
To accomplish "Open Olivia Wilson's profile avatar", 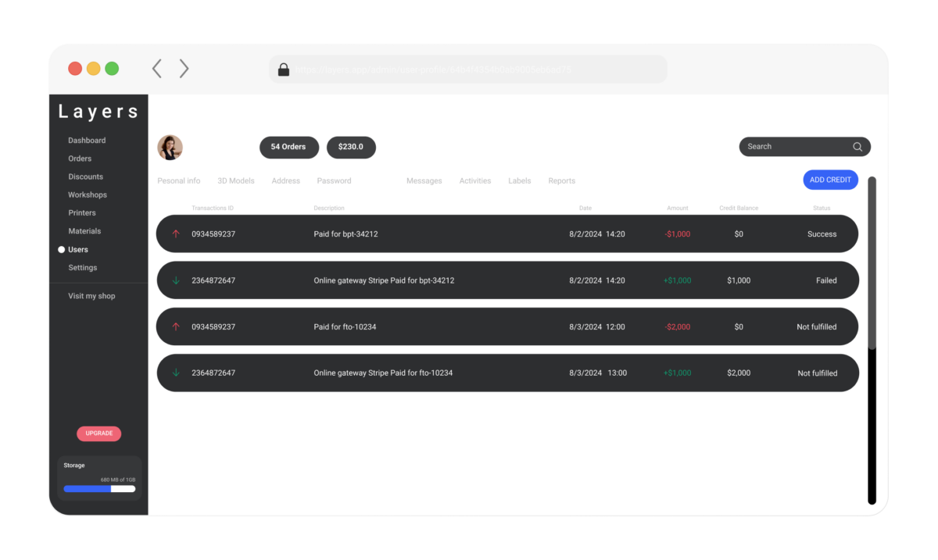I will tap(170, 147).
